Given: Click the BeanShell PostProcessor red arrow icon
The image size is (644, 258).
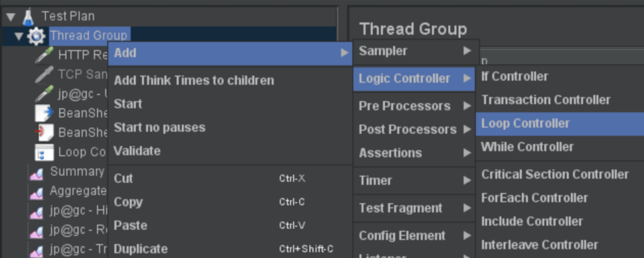Looking at the screenshot, I should click(44, 132).
